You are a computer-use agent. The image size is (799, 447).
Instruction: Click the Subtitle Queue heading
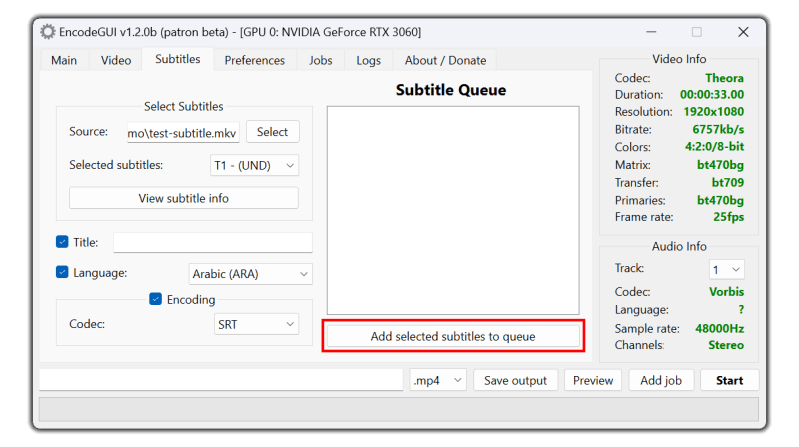(451, 90)
